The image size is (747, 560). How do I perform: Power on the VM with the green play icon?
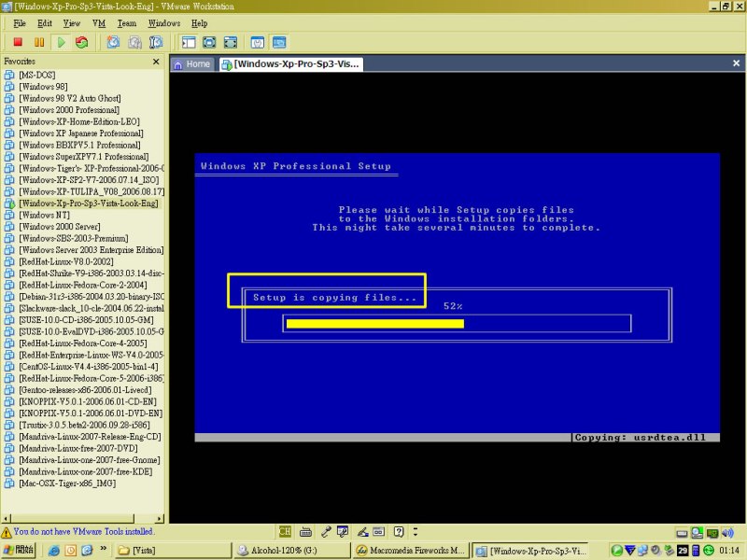pos(61,42)
